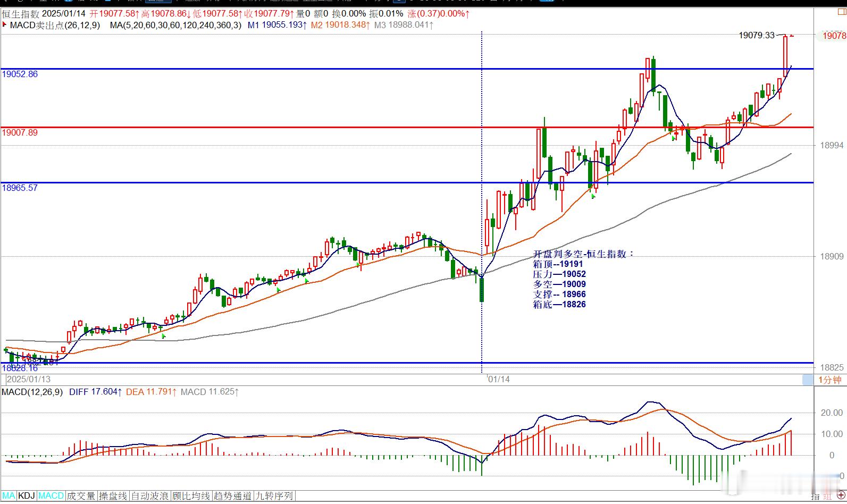Click the red arrow marker before MACD卖出点
The height and width of the screenshot is (504, 847).
(x=5, y=24)
